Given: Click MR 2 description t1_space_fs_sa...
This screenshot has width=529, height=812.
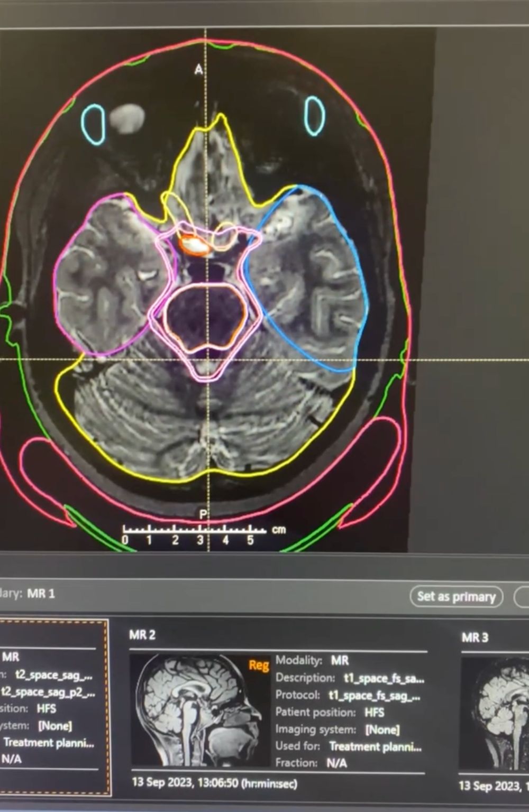Looking at the screenshot, I should click(384, 678).
